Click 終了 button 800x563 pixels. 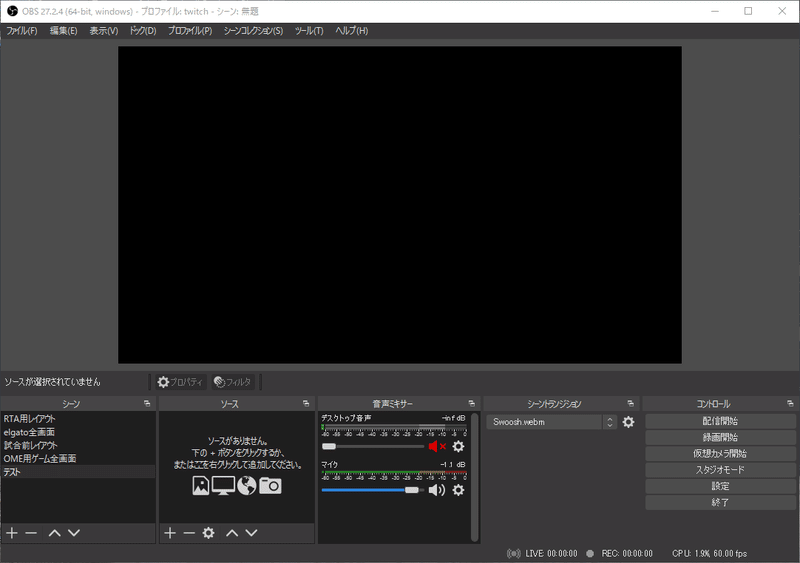pos(720,503)
